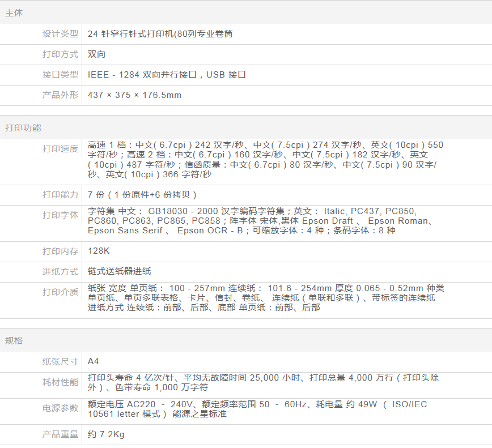Select the 接口类型 row label
The height and width of the screenshot is (448, 492).
click(60, 75)
